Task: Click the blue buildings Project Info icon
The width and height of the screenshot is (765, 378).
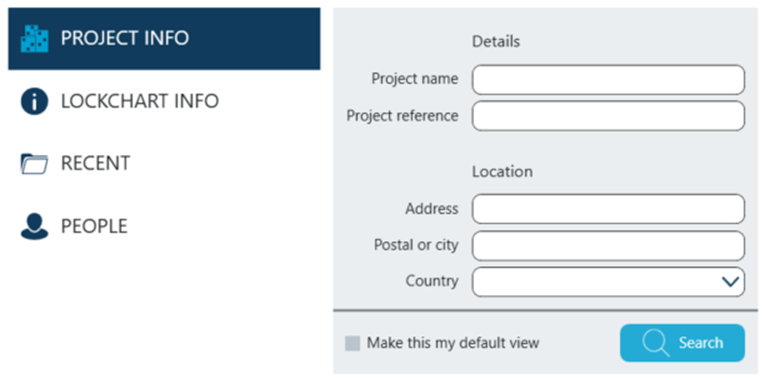Action: coord(35,39)
